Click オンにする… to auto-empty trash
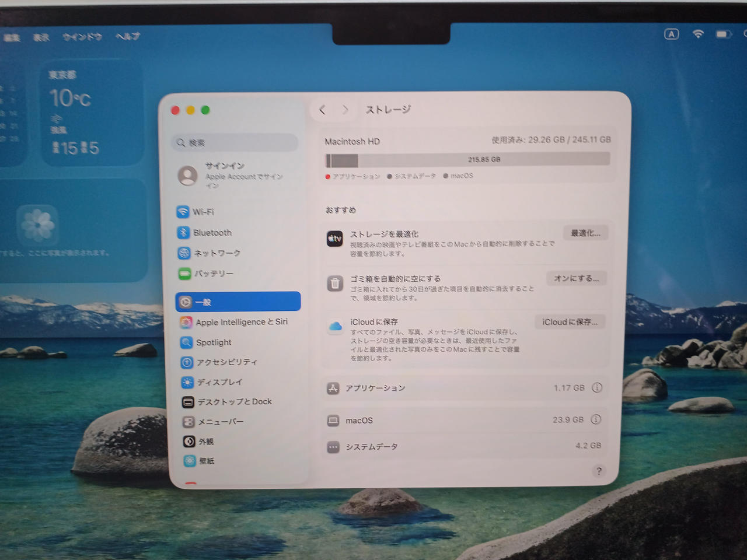This screenshot has width=747, height=560. click(576, 278)
